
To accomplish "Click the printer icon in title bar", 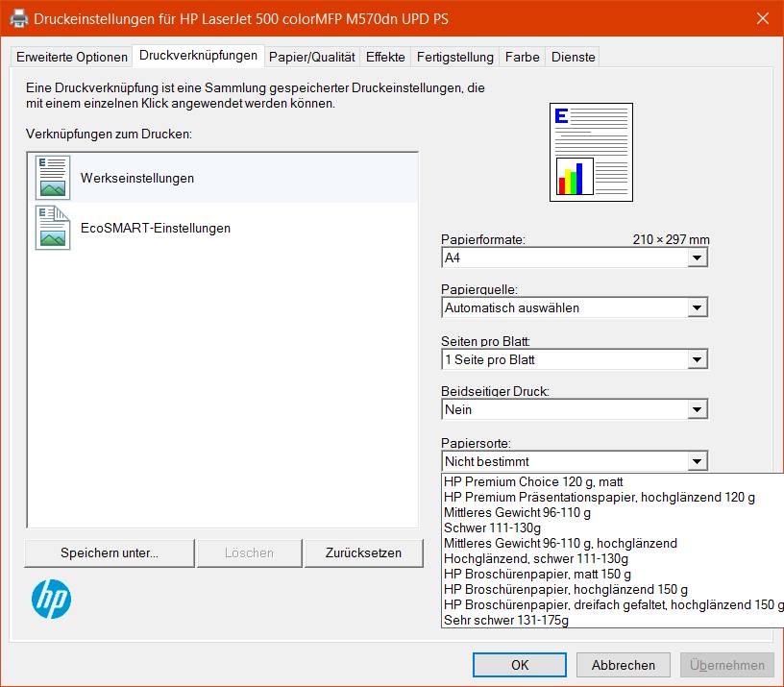I will tap(19, 18).
